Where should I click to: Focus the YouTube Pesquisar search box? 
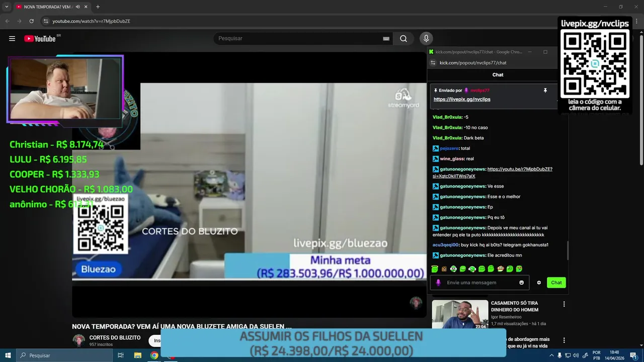299,38
